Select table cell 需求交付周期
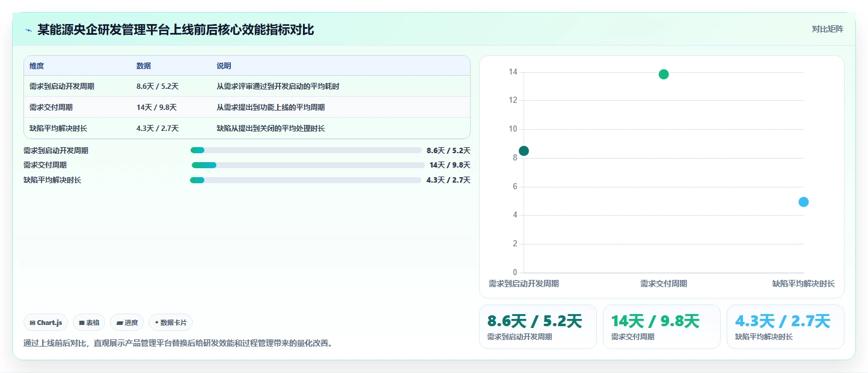868x373 pixels. point(51,108)
